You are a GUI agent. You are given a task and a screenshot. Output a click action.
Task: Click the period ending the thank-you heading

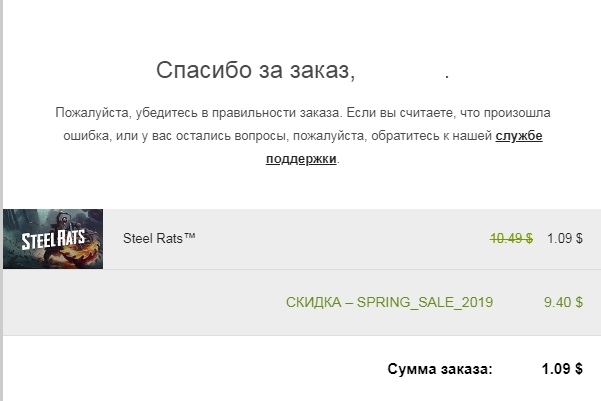pos(447,73)
